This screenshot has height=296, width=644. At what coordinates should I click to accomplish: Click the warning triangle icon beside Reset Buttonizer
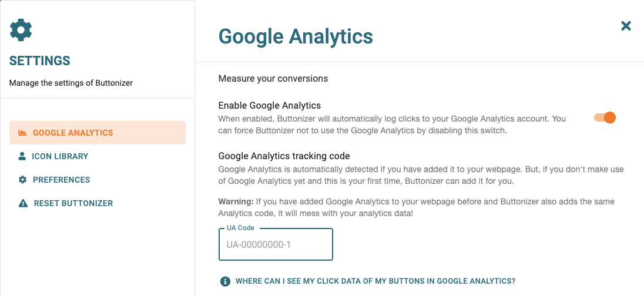(x=23, y=203)
